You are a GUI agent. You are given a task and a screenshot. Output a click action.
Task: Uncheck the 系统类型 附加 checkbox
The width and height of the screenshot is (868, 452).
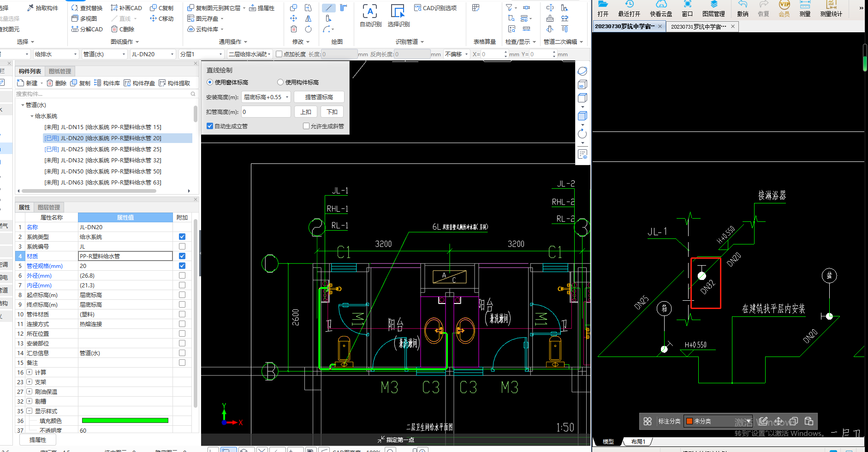(x=182, y=237)
